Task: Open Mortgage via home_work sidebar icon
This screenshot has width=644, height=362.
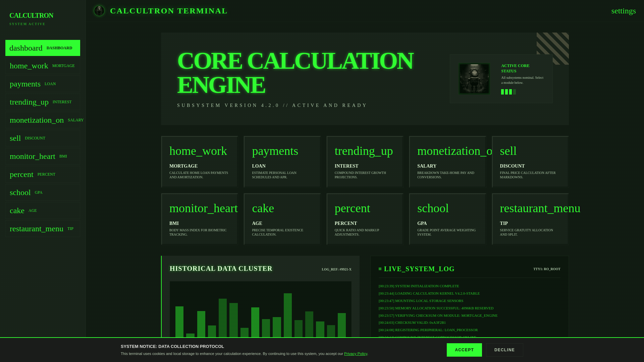Action: pos(29,66)
